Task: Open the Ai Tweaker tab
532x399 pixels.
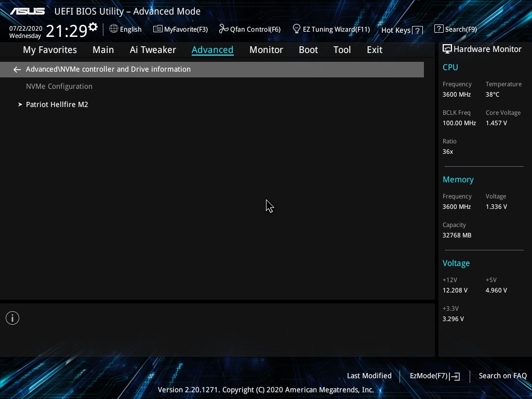Action: click(153, 50)
